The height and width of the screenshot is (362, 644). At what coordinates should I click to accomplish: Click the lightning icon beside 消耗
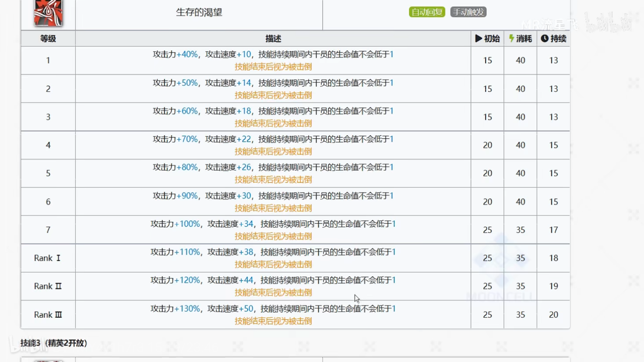pyautogui.click(x=511, y=38)
